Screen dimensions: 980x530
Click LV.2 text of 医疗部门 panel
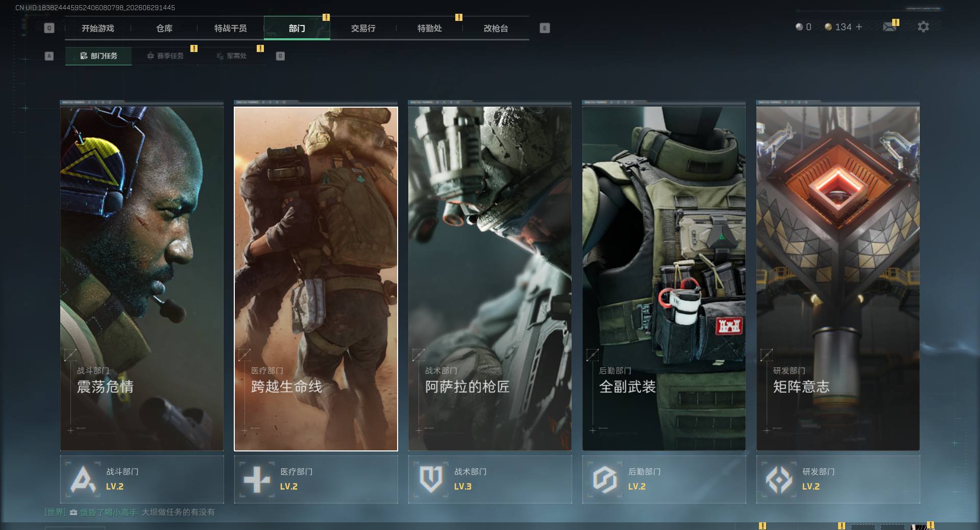pos(289,487)
